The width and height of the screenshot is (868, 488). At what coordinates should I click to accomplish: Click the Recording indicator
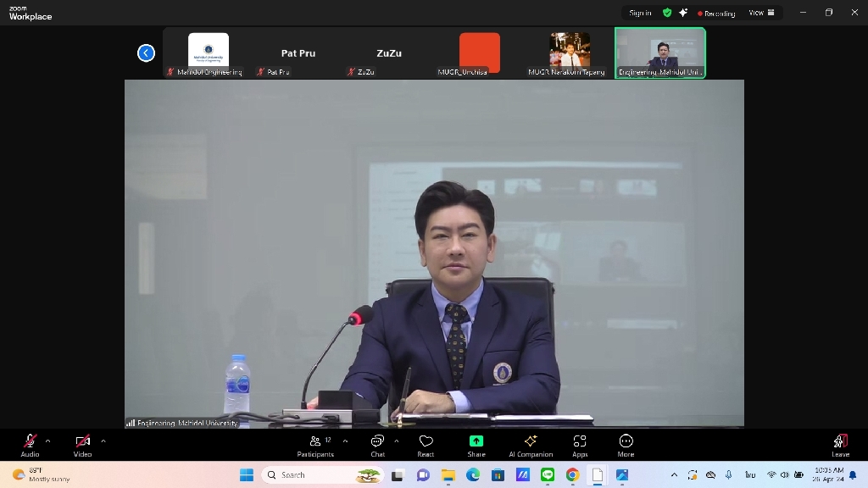pyautogui.click(x=716, y=14)
